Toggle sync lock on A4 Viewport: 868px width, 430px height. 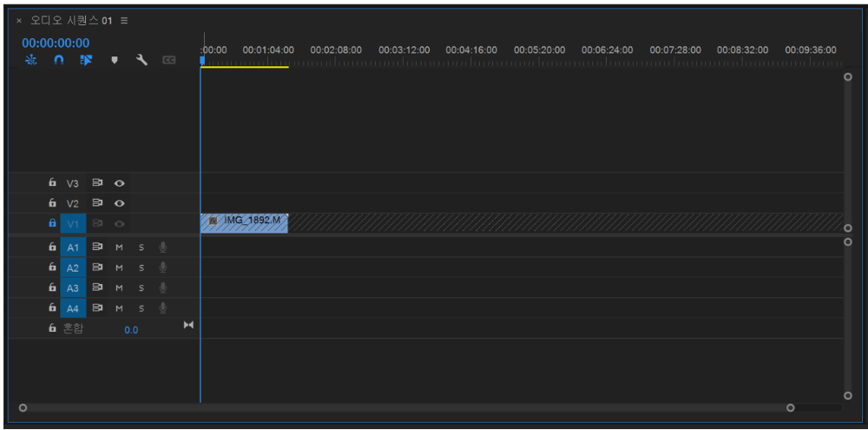tap(97, 308)
